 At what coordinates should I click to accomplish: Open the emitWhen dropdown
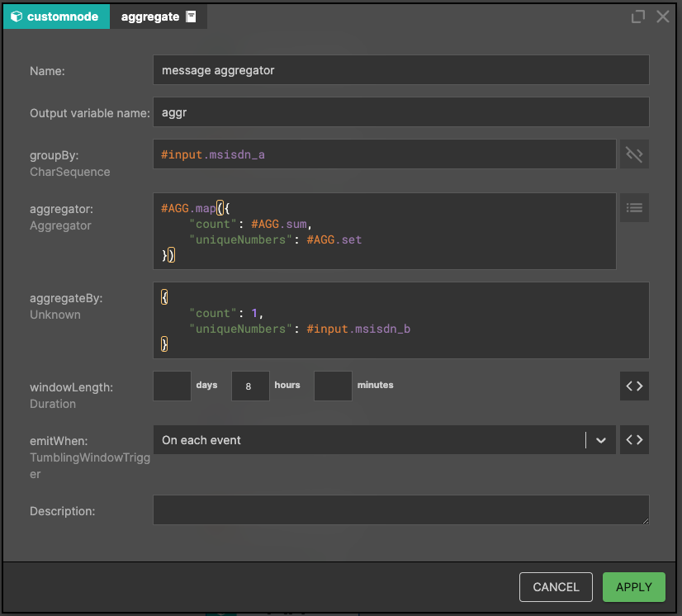coord(385,440)
